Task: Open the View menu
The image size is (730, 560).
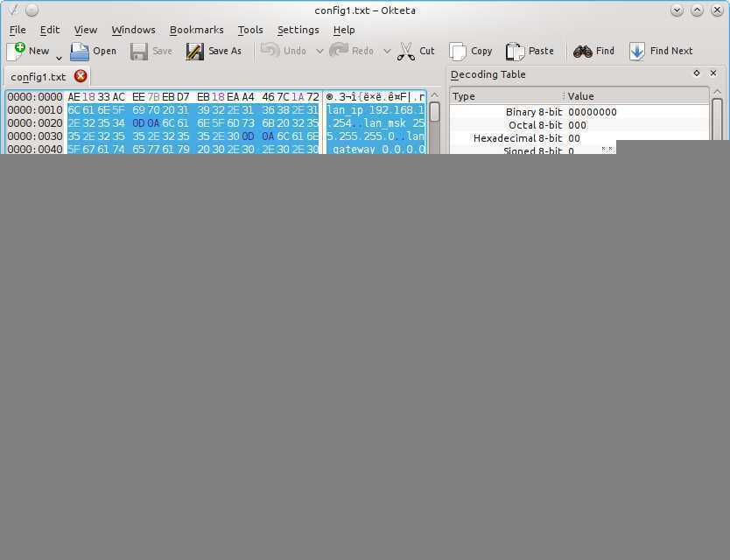Action: point(86,30)
